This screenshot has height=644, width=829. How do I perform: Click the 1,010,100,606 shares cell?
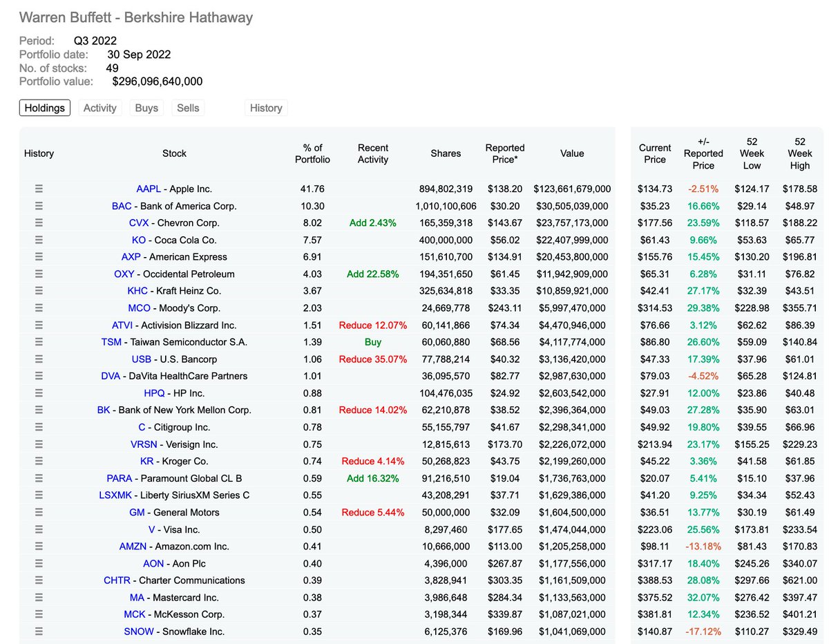(x=446, y=206)
